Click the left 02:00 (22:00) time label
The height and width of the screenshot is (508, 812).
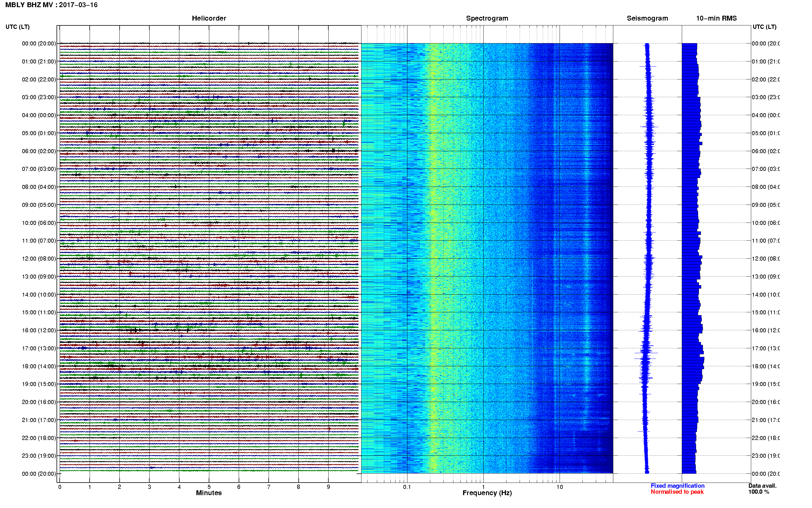[39, 79]
